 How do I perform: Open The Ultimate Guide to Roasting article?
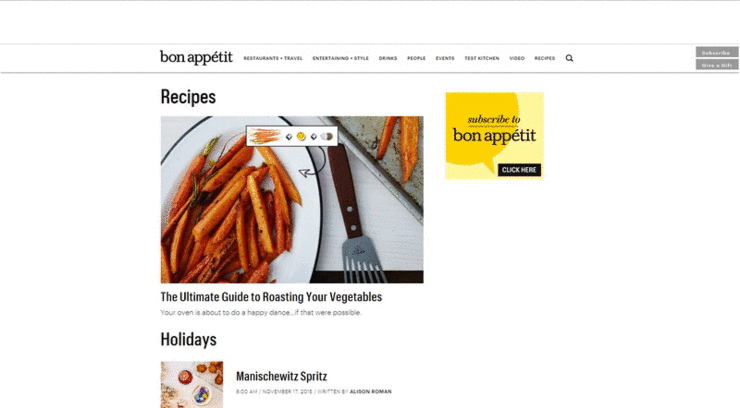[x=271, y=297]
